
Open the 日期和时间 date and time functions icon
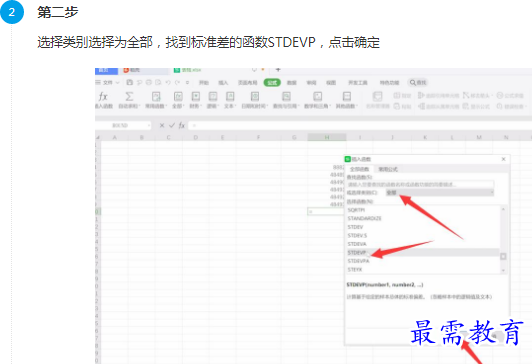pos(255,97)
